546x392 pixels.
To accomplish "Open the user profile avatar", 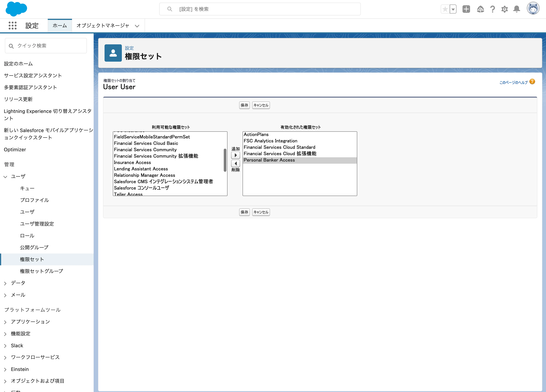I will coord(533,9).
